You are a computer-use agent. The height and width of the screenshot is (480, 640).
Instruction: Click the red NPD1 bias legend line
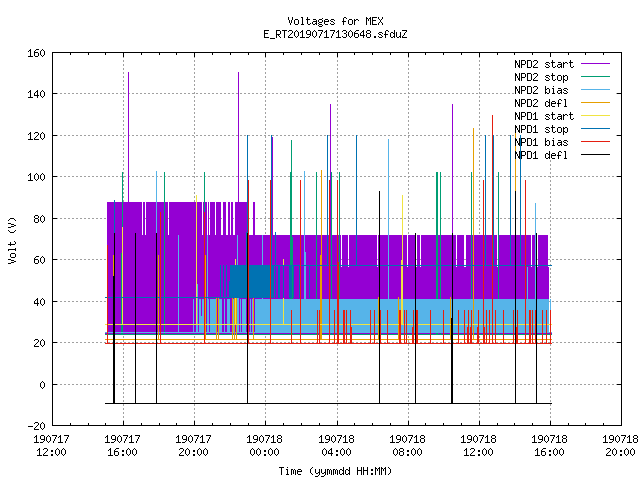click(x=596, y=142)
